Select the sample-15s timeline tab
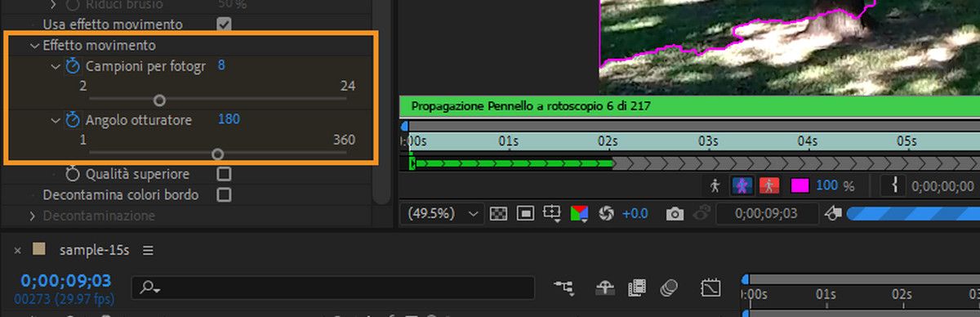Screen dimensions: 980x317 click(94, 250)
